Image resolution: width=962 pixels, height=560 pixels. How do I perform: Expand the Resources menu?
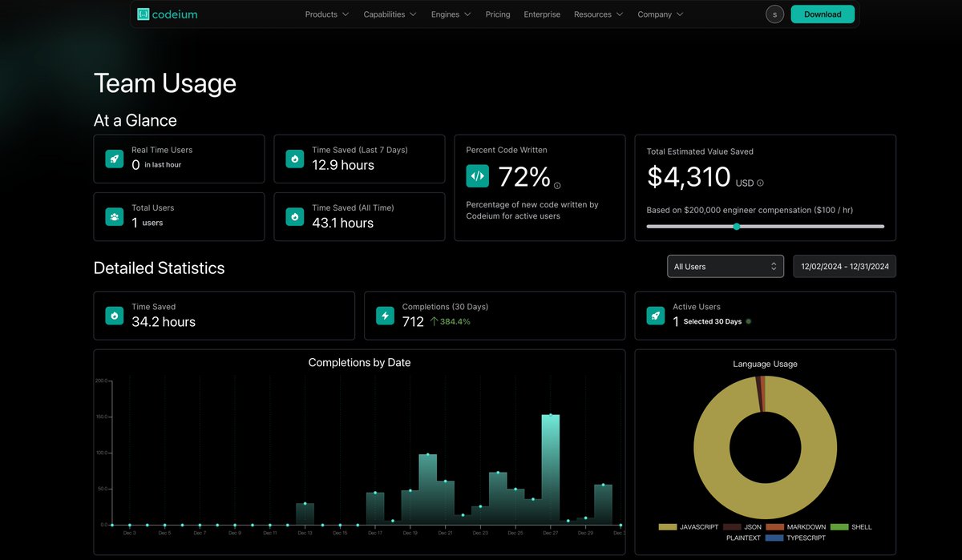pyautogui.click(x=599, y=14)
